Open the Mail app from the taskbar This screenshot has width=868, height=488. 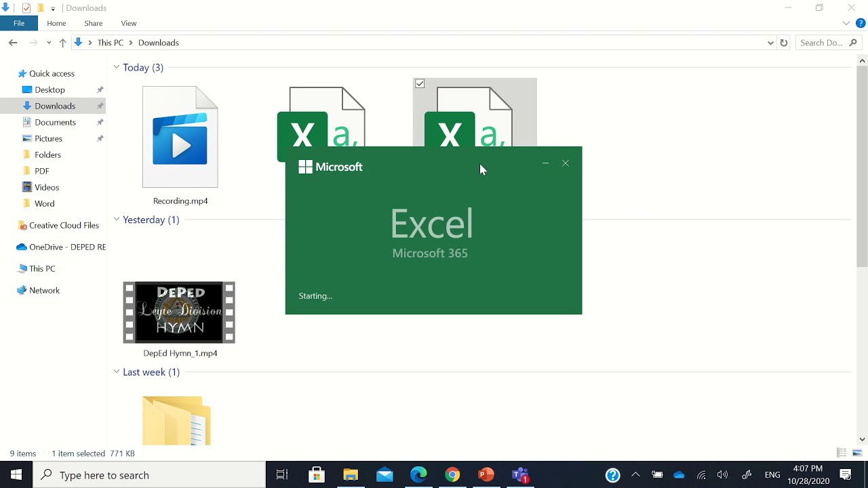(x=384, y=475)
